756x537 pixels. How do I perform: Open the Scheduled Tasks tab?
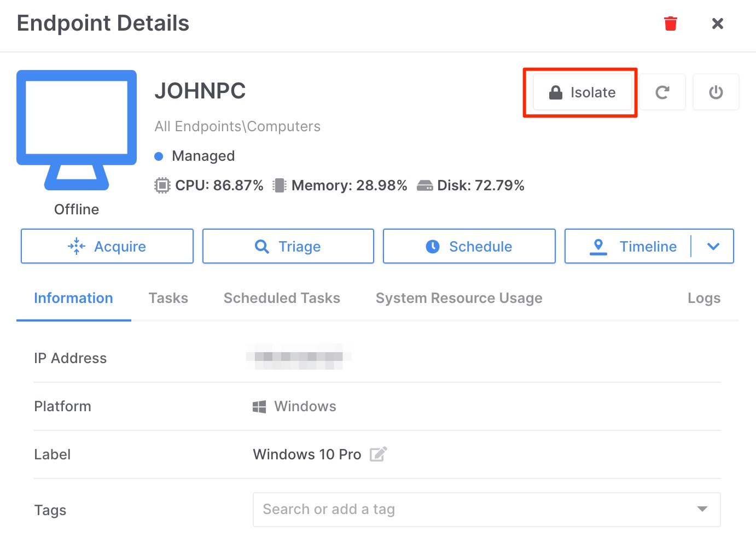[282, 298]
